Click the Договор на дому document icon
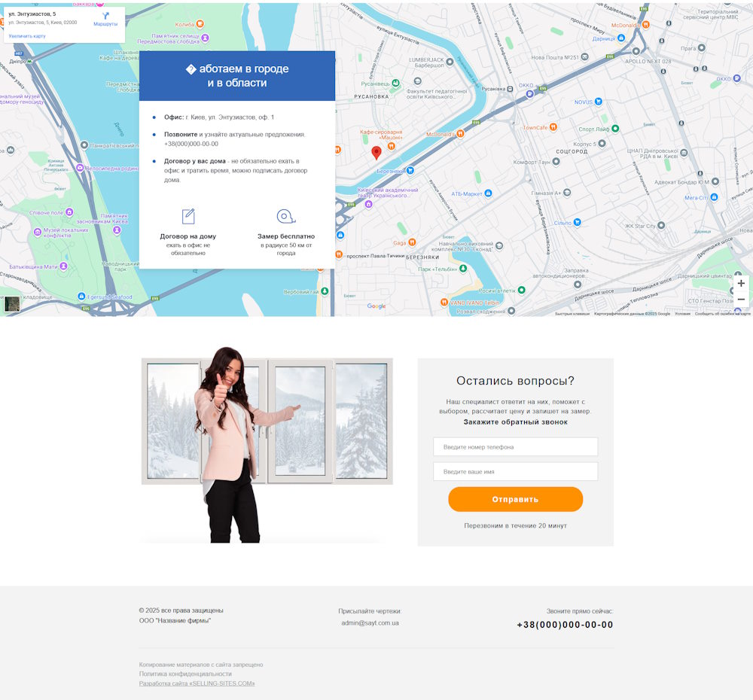This screenshot has width=753, height=700. click(x=188, y=217)
